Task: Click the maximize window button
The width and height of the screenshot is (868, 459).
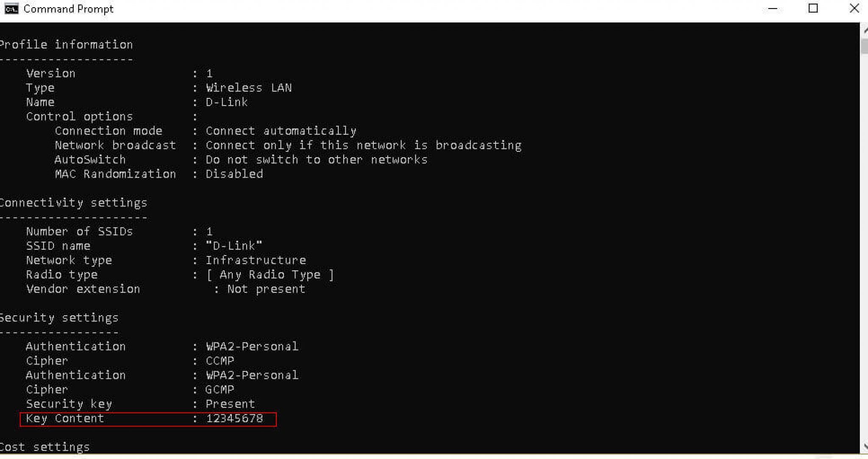Action: [813, 8]
